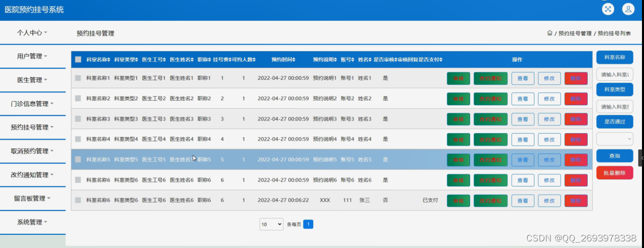The height and width of the screenshot is (248, 644).
Task: Check the row checkbox for 科室名称1
Action: pyautogui.click(x=78, y=78)
